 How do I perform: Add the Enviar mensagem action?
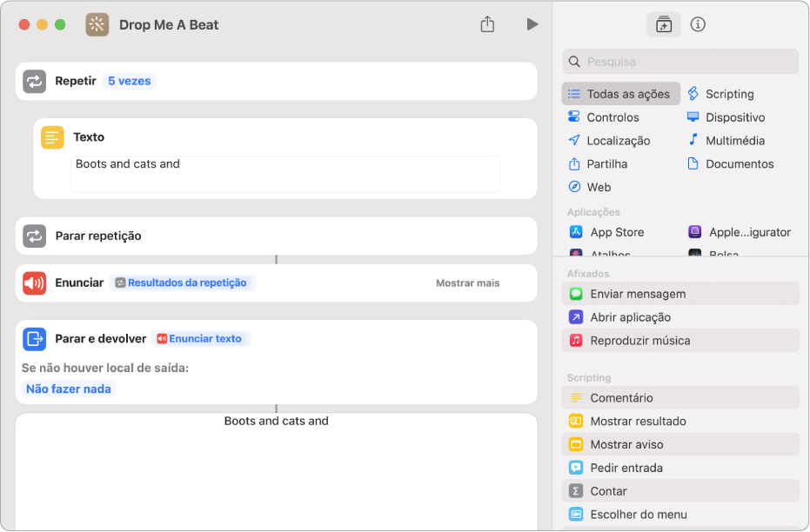click(x=679, y=294)
